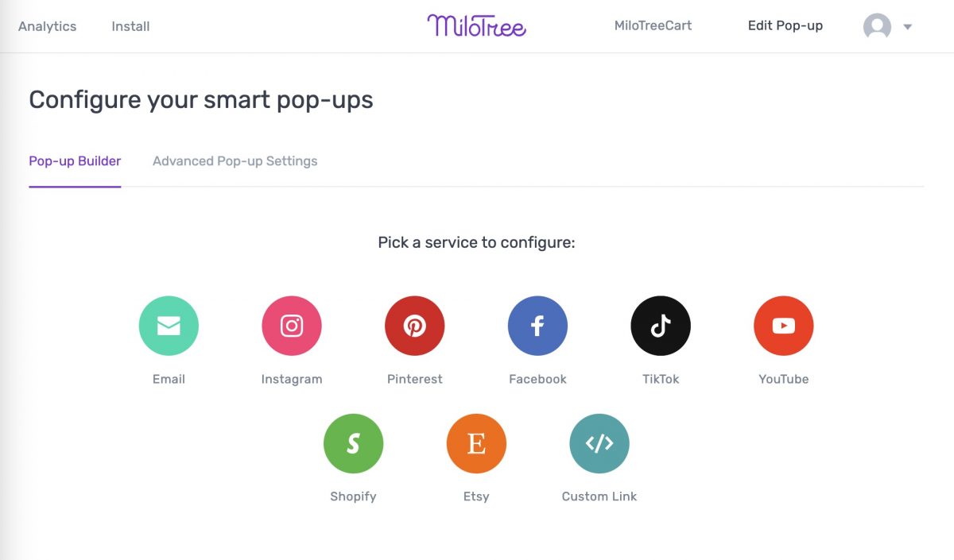The image size is (954, 560).
Task: Click the Email label text
Action: (169, 379)
